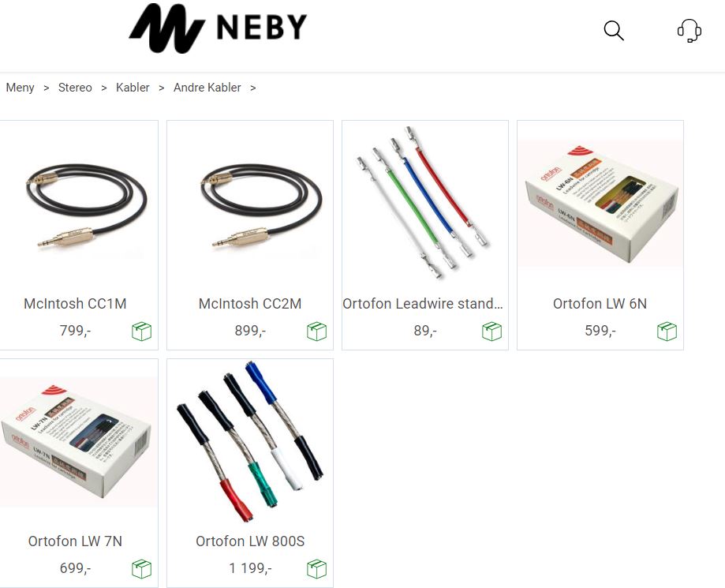Select Andre Kabler breadcrumb
This screenshot has height=588, width=725.
point(207,88)
